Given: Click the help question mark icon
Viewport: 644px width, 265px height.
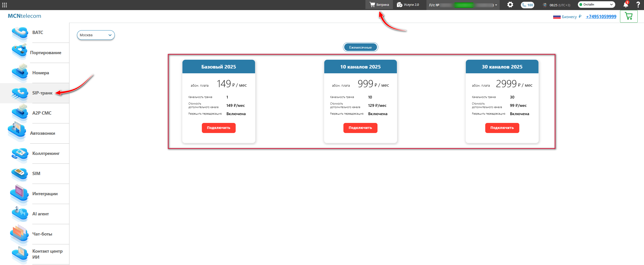Looking at the screenshot, I should click(x=638, y=5).
